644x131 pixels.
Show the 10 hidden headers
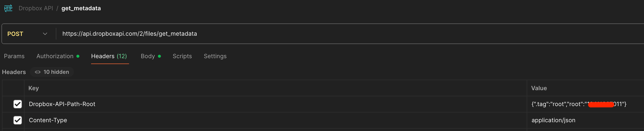(x=52, y=72)
